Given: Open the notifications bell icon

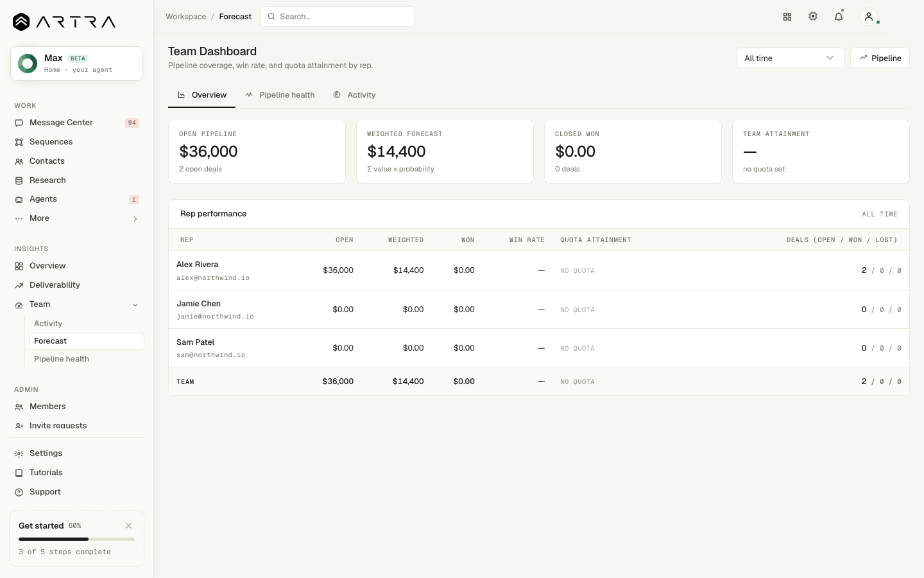Looking at the screenshot, I should (x=839, y=17).
